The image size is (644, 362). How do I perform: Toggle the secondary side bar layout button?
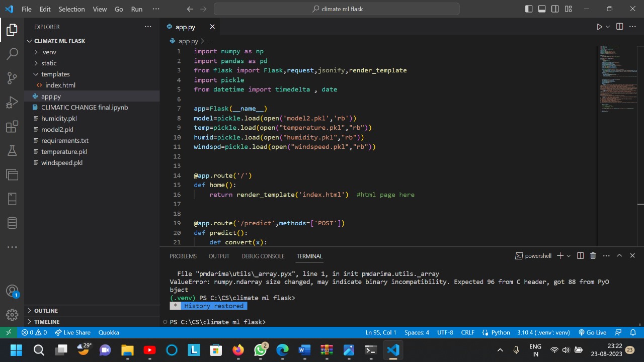click(x=555, y=9)
